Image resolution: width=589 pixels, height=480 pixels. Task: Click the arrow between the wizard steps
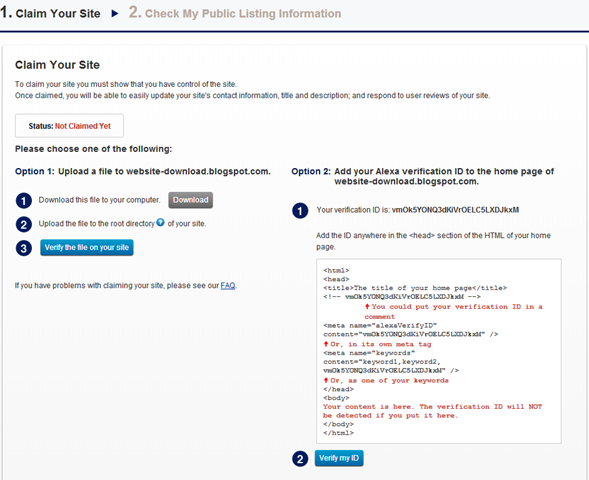[x=115, y=14]
